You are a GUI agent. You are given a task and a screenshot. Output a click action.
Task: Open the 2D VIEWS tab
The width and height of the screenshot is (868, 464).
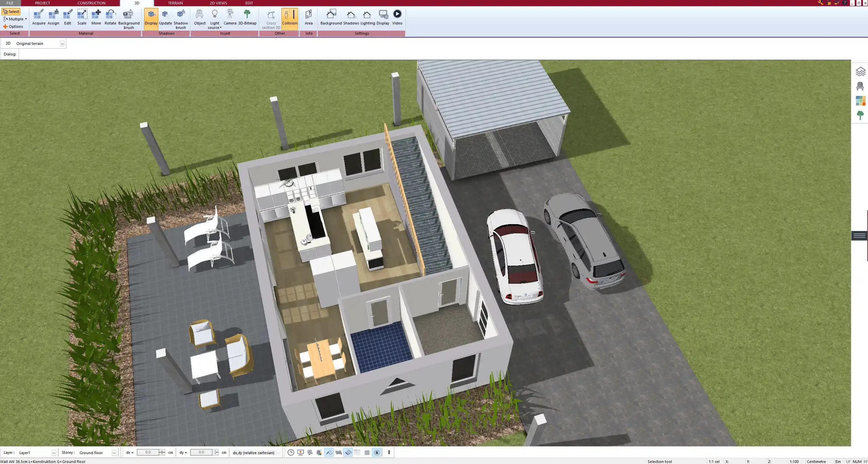pos(219,3)
